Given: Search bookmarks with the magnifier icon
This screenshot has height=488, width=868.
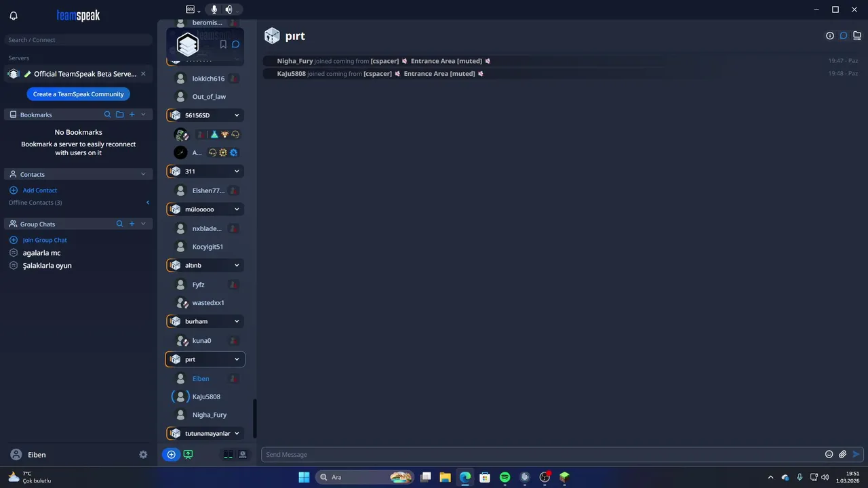Looking at the screenshot, I should 107,115.
